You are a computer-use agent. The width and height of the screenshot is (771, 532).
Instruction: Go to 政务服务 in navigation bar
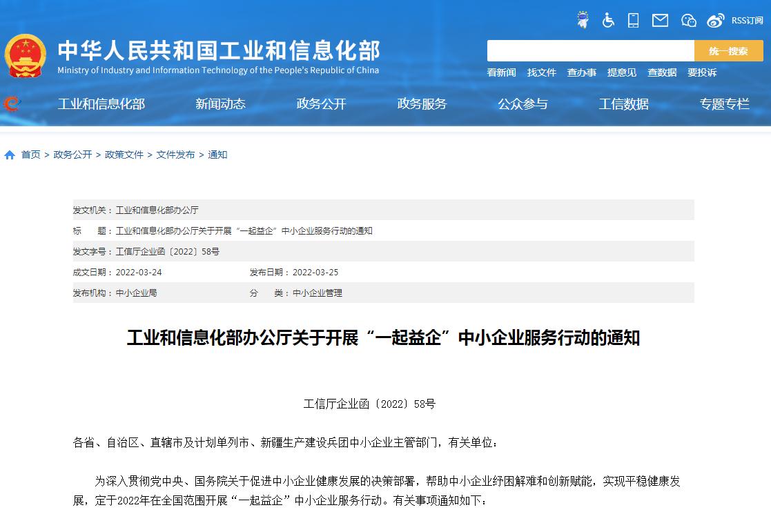click(x=422, y=104)
